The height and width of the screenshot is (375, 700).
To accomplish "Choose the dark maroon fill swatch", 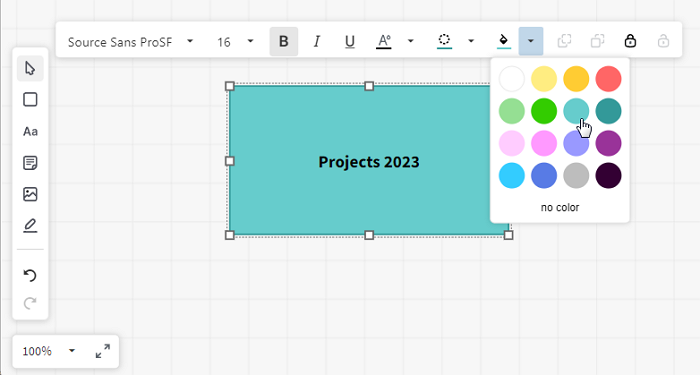I will point(608,175).
